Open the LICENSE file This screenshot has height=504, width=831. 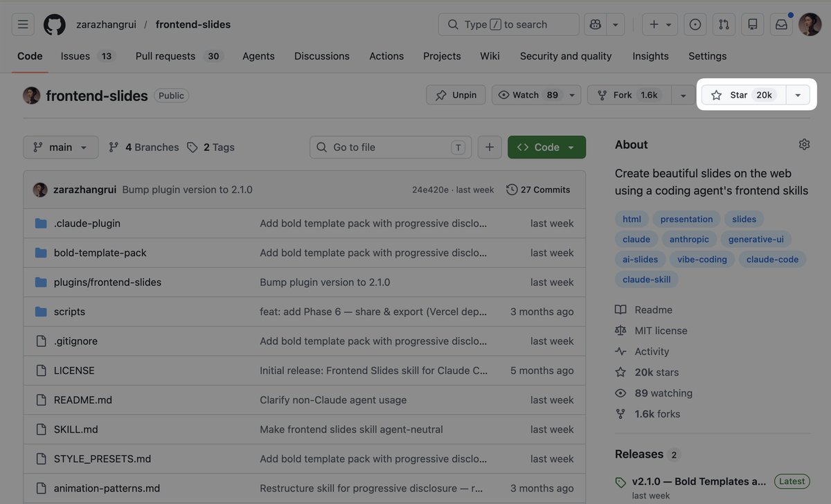74,370
